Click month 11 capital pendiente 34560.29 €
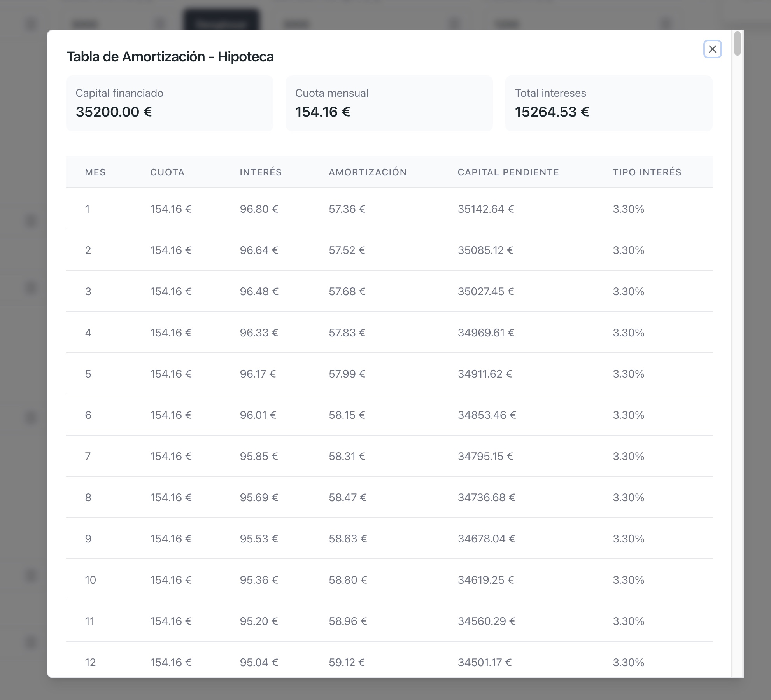This screenshot has height=700, width=771. pos(487,621)
